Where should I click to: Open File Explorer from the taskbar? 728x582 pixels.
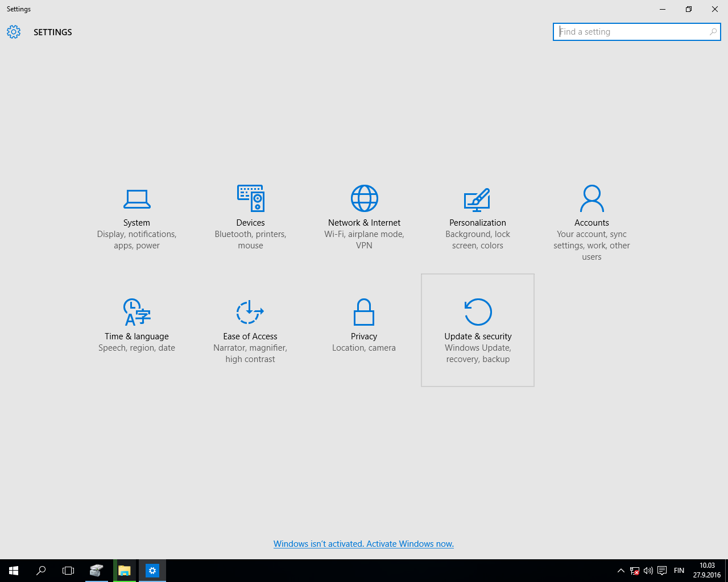[125, 571]
